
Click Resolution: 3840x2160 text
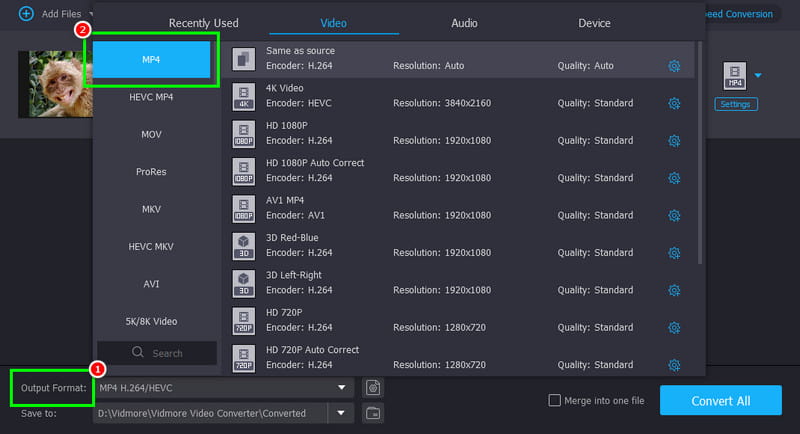442,103
